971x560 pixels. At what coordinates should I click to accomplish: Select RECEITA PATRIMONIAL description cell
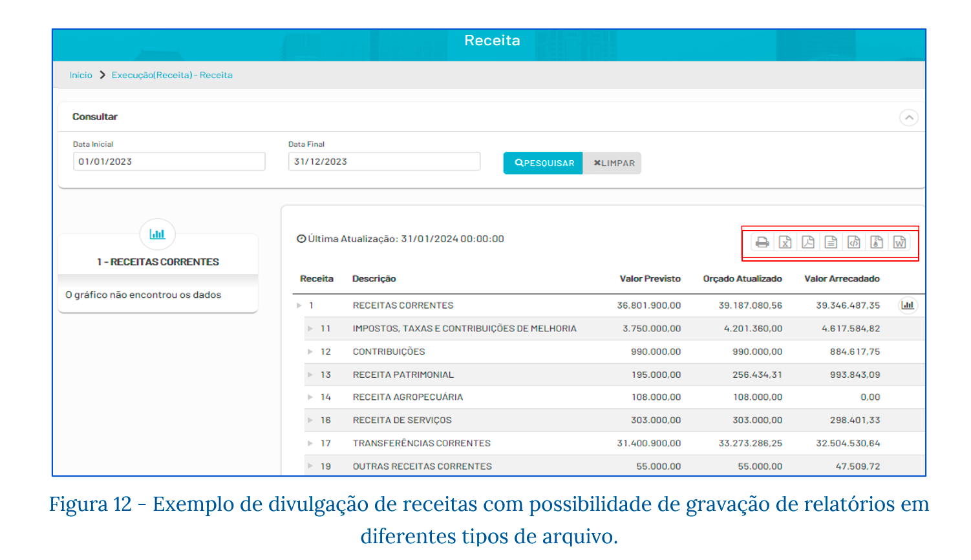click(x=403, y=375)
